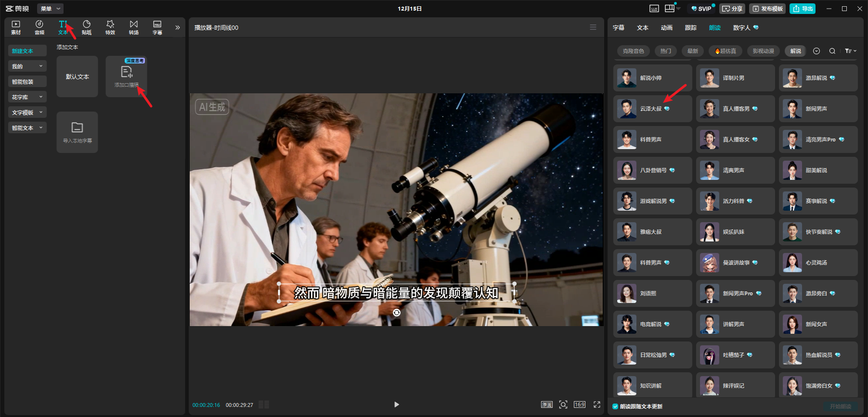Viewport: 868px width, 417px height.
Task: Expand the 菜单 dropdown menu
Action: click(x=50, y=9)
